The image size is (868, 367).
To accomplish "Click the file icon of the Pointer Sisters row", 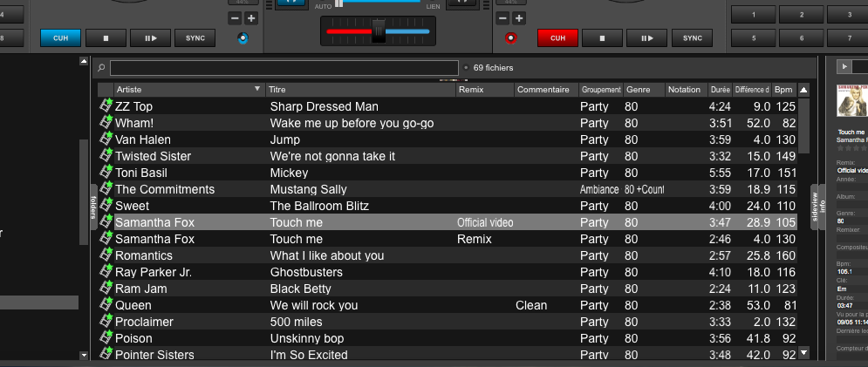I will pos(106,354).
